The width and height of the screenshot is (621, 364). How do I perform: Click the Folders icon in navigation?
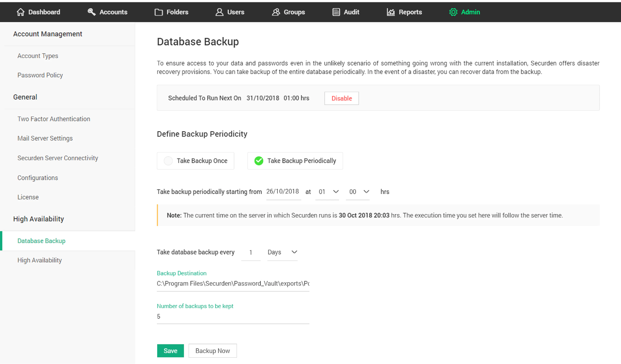point(159,12)
